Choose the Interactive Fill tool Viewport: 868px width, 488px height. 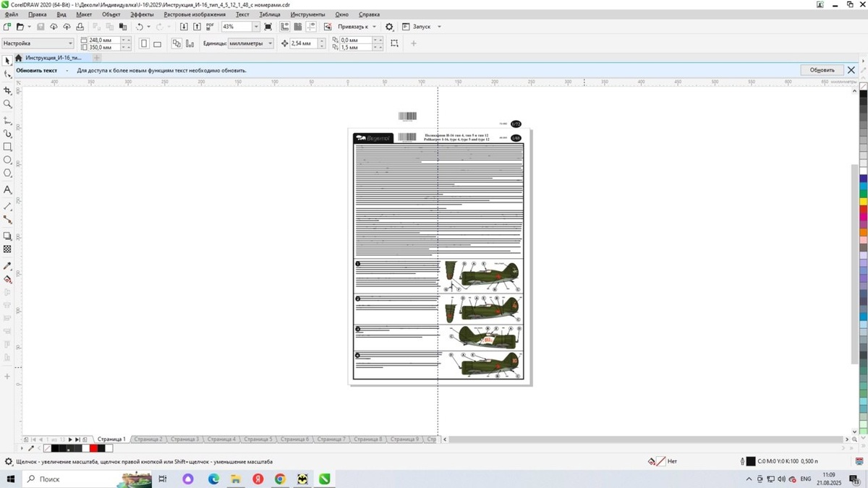click(7, 279)
